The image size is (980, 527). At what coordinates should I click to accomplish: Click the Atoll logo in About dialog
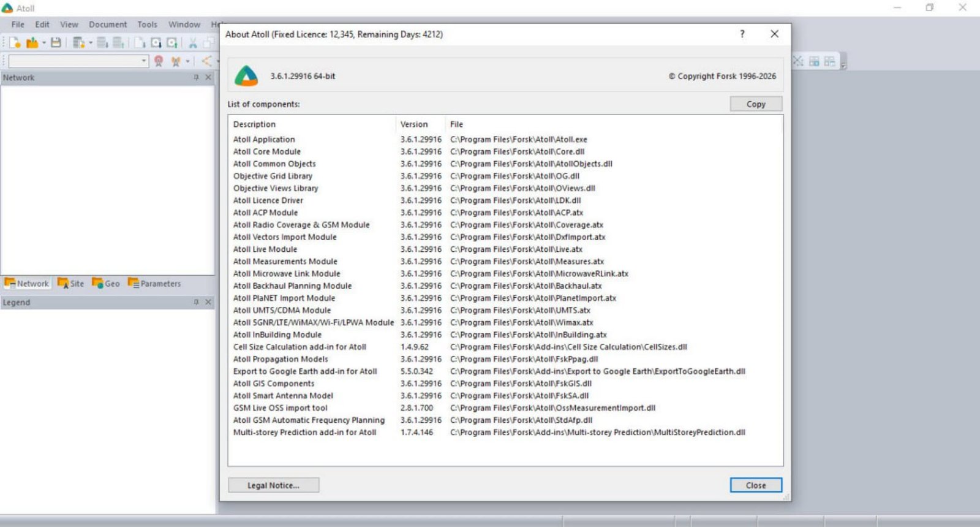[x=246, y=76]
